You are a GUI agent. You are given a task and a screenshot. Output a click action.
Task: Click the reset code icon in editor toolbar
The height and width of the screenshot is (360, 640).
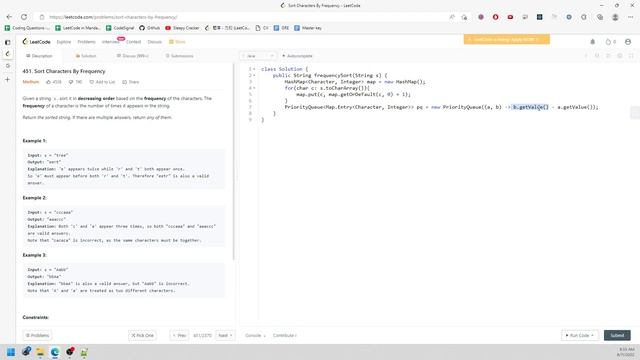tap(597, 56)
